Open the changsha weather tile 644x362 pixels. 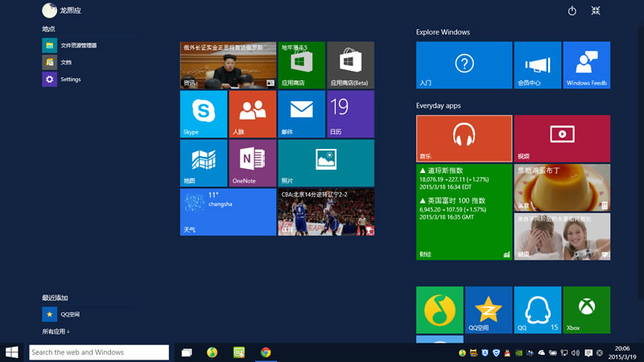coord(228,212)
